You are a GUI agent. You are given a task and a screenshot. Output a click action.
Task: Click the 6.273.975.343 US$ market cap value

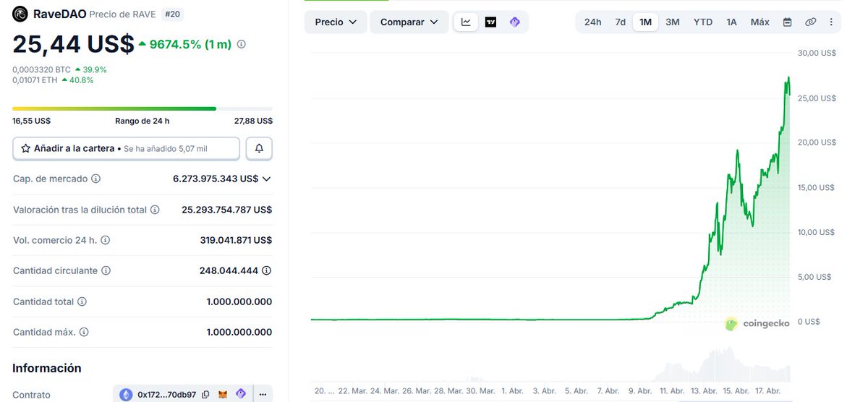click(x=216, y=179)
